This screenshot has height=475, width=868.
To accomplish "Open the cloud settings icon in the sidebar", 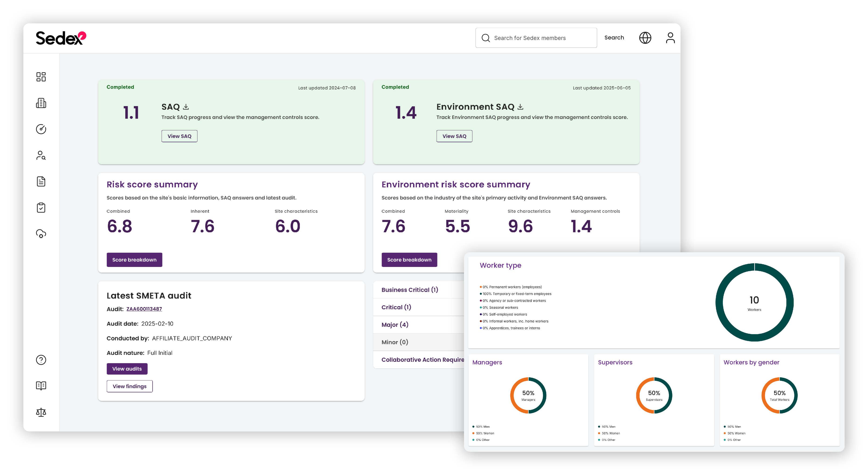I will 41,234.
